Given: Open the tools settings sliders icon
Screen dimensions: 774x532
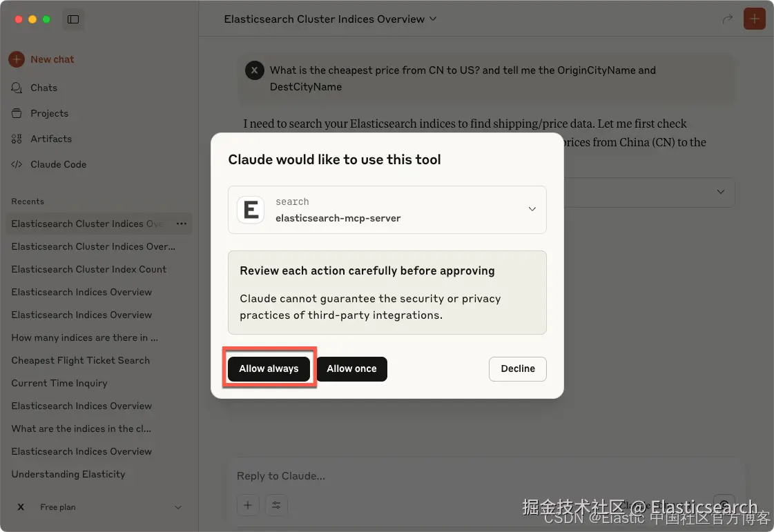Looking at the screenshot, I should (276, 505).
